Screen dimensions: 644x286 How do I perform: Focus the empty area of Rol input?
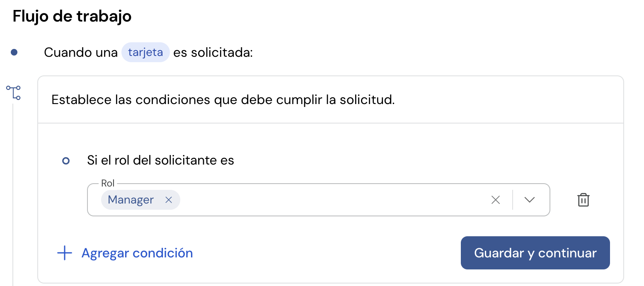[x=332, y=200]
